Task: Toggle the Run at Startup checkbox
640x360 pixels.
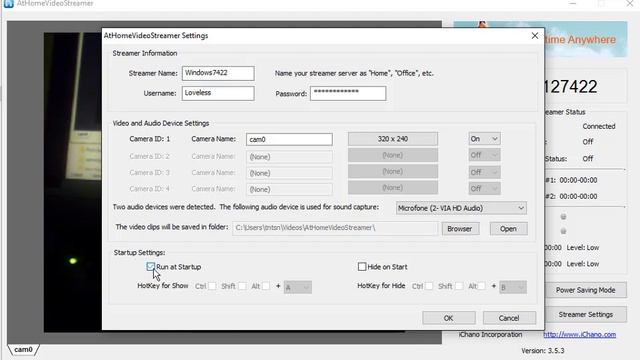Action: [150, 267]
